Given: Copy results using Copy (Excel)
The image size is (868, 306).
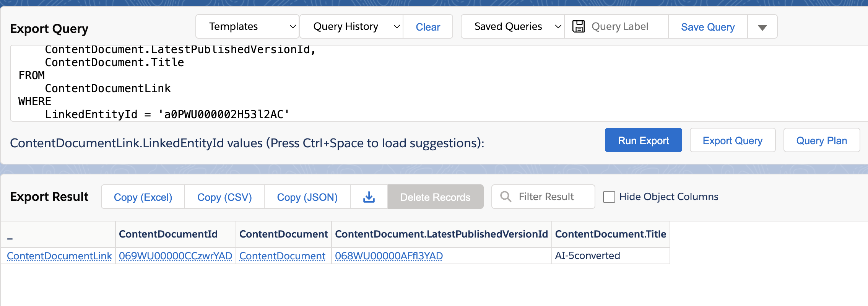Looking at the screenshot, I should point(143,197).
